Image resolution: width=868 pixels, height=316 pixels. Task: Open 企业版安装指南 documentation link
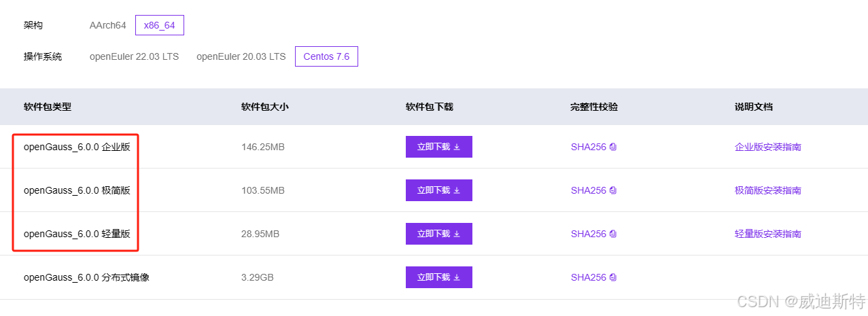pos(767,147)
